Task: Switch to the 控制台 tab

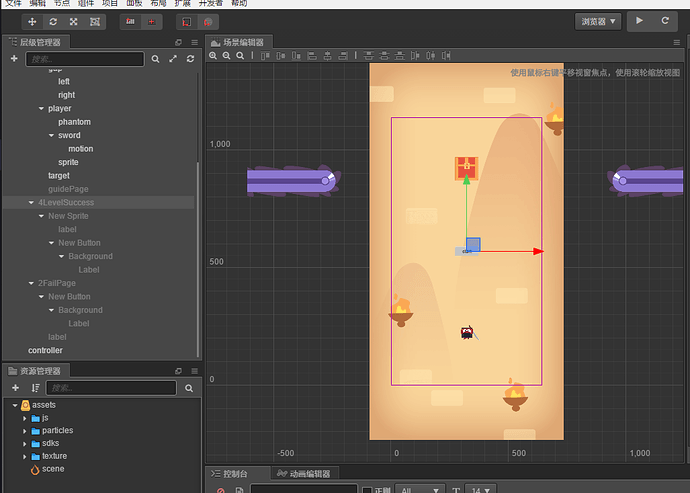Action: pyautogui.click(x=235, y=474)
